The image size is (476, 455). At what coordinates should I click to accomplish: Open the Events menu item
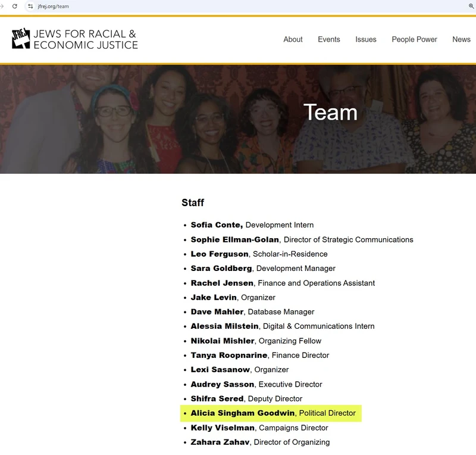pyautogui.click(x=328, y=39)
